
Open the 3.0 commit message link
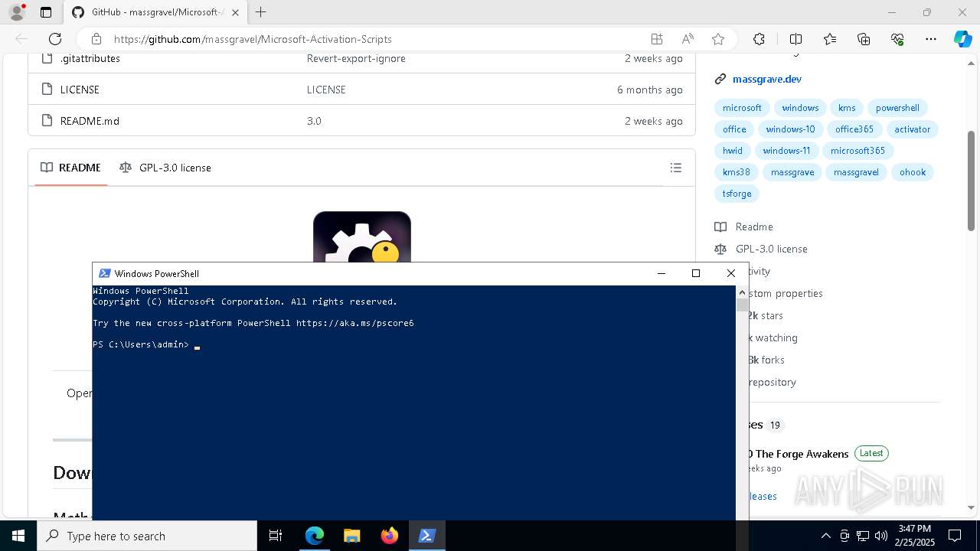[x=314, y=121]
